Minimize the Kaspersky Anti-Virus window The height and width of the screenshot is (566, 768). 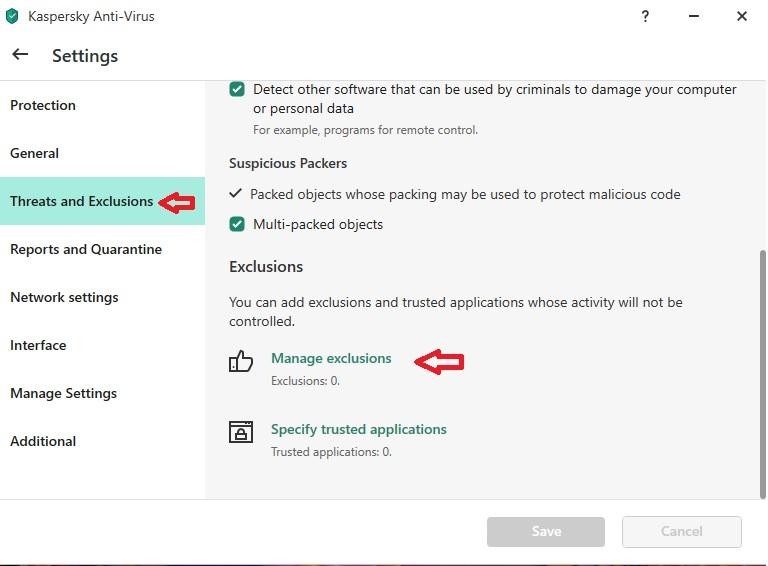point(694,16)
